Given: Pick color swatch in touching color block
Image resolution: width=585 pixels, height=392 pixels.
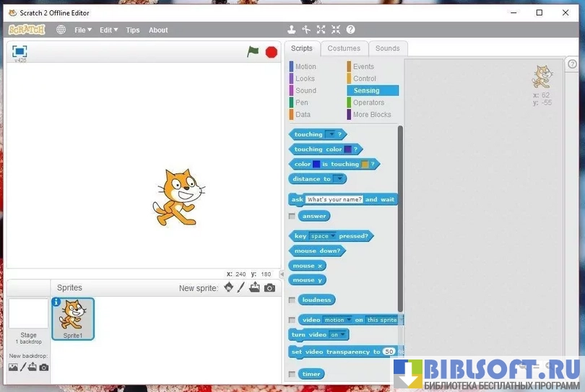Looking at the screenshot, I should (x=348, y=149).
